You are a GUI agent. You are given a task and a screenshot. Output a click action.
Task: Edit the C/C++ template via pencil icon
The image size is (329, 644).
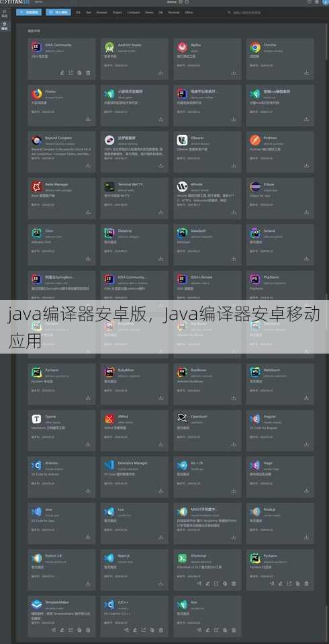135,630
